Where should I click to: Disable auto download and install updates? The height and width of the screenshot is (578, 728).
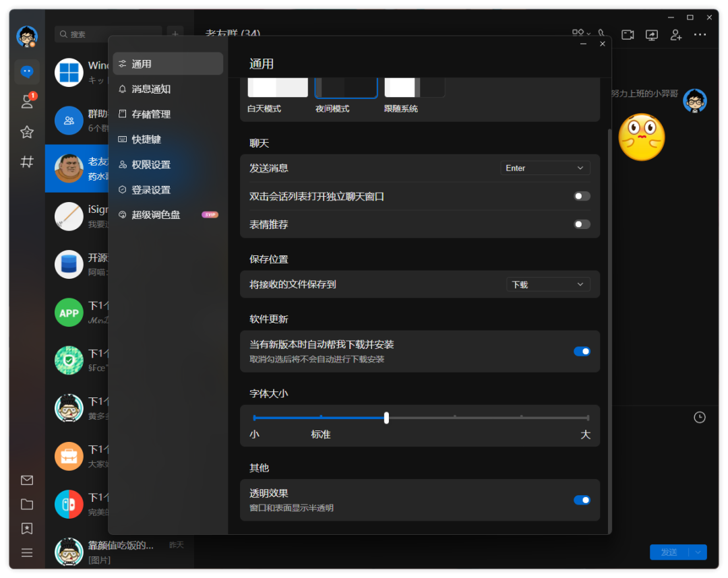pos(582,352)
